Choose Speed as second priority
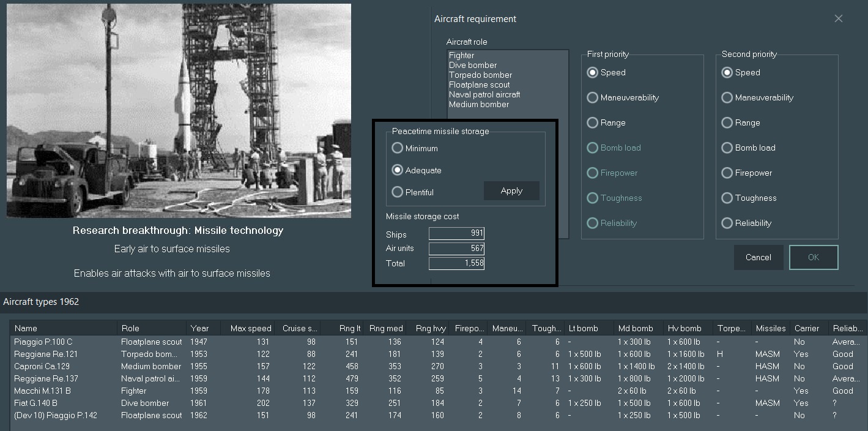 (x=741, y=72)
